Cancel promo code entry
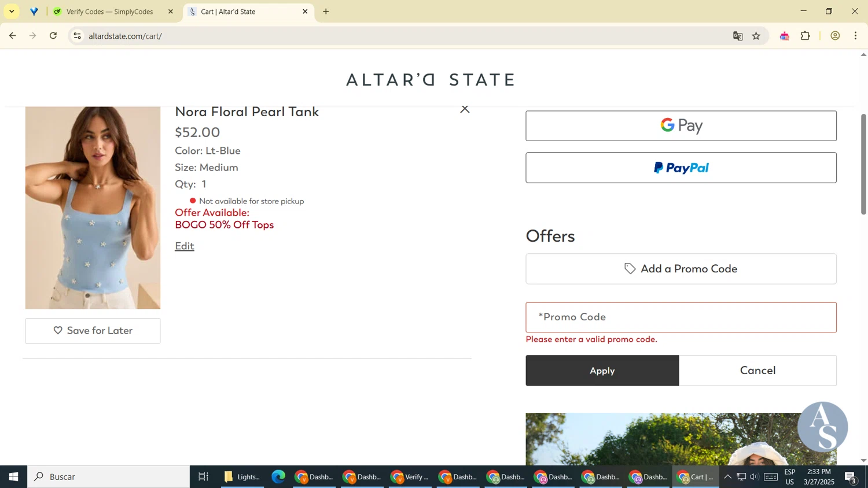The height and width of the screenshot is (488, 868). (x=758, y=371)
